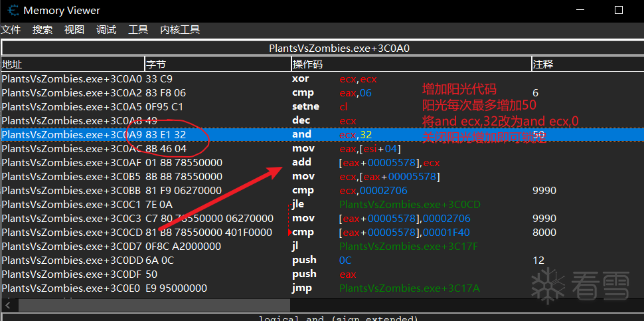Select row 3C0DD push 0C

click(x=322, y=260)
